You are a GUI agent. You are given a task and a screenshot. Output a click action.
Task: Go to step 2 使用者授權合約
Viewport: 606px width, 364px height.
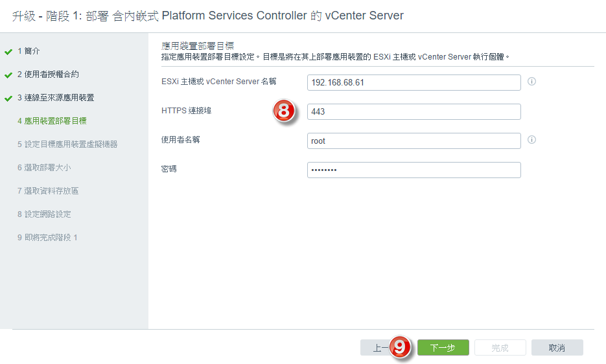(48, 74)
